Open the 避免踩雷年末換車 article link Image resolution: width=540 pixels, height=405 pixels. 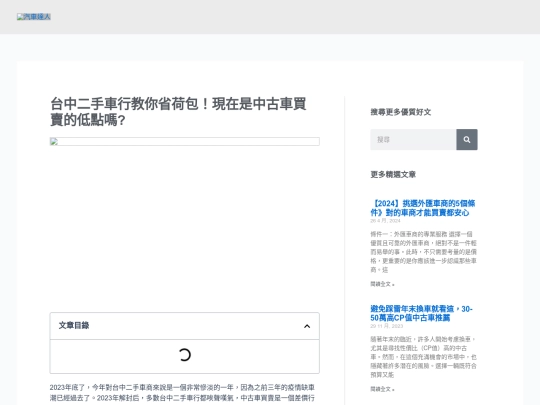coord(421,313)
